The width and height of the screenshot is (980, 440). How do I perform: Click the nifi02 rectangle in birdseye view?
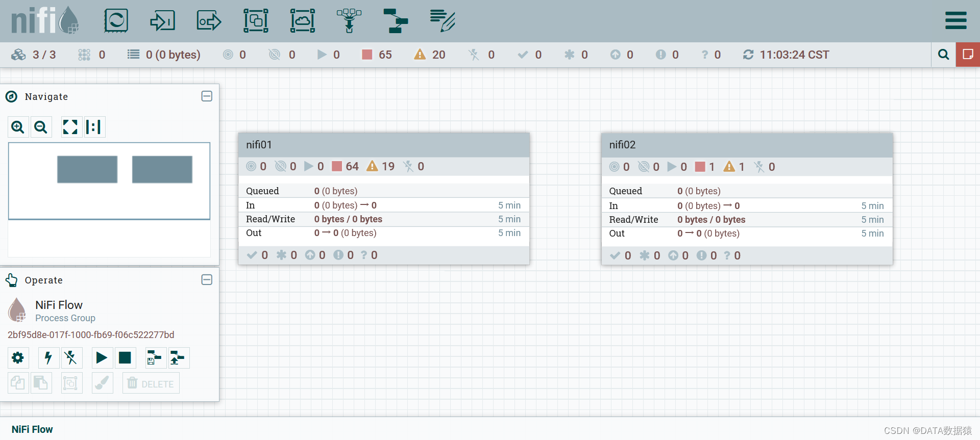click(162, 169)
